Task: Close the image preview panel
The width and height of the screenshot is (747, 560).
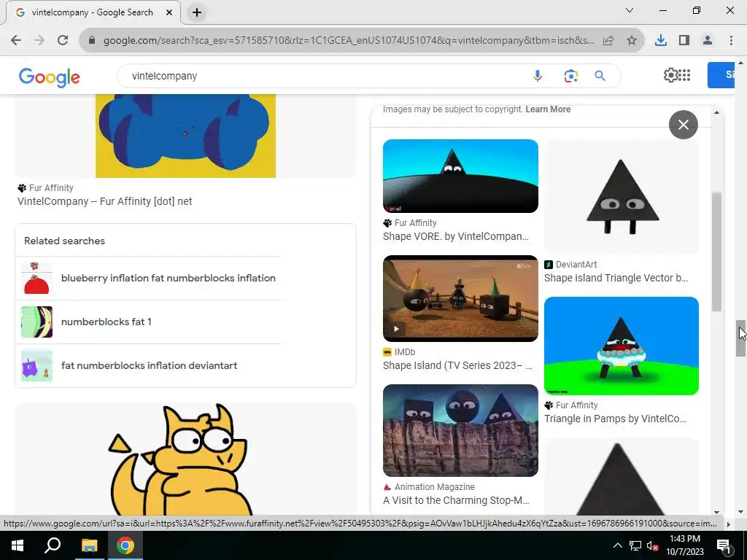Action: [683, 125]
